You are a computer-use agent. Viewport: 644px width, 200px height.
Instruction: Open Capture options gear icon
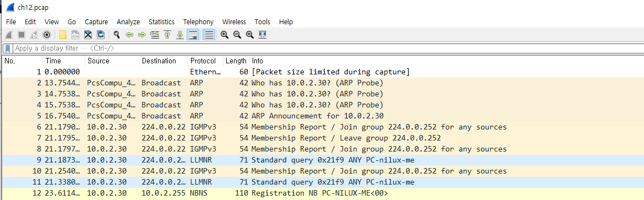point(47,35)
